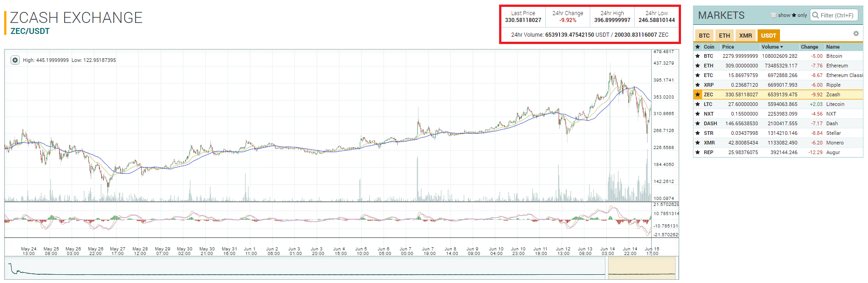Open the Ripple market by its name

(833, 85)
